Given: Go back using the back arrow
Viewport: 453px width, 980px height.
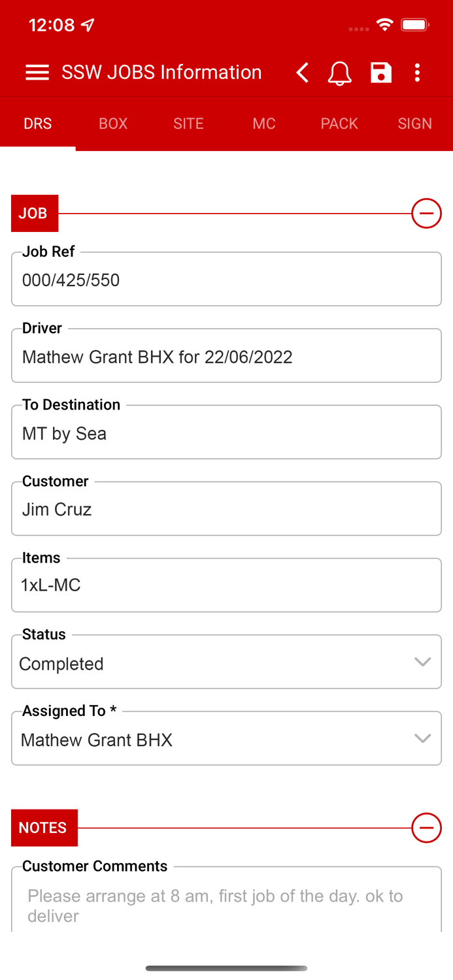Looking at the screenshot, I should click(x=301, y=73).
